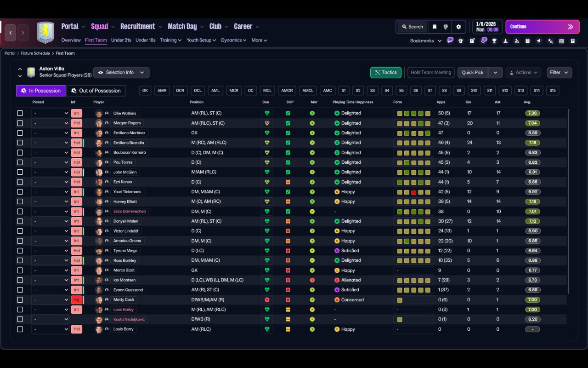588x368 pixels.
Task: Click the Int status badge for Ollie Watkins
Action: tap(76, 113)
